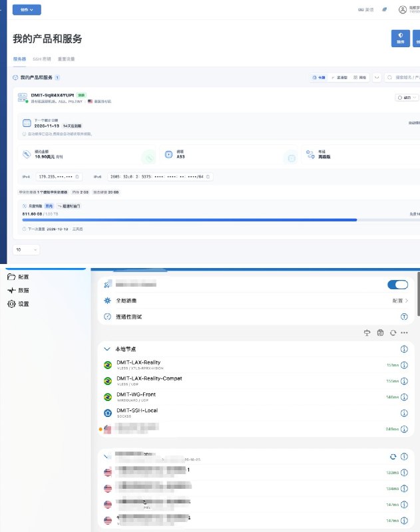Click the vertical scrollbar of proxy panel
The height and width of the screenshot is (532, 420).
coord(419,294)
